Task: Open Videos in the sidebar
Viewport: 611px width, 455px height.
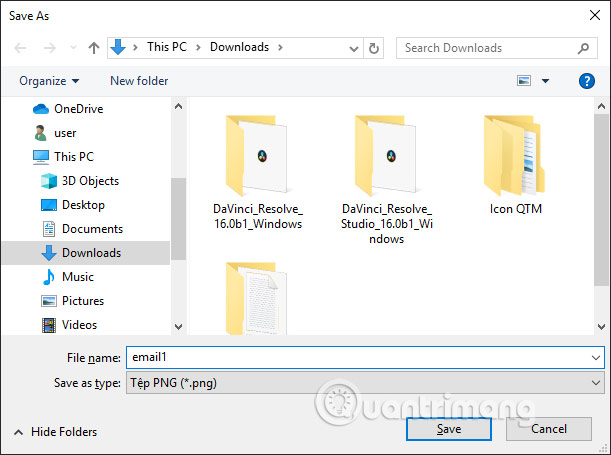Action: (79, 325)
